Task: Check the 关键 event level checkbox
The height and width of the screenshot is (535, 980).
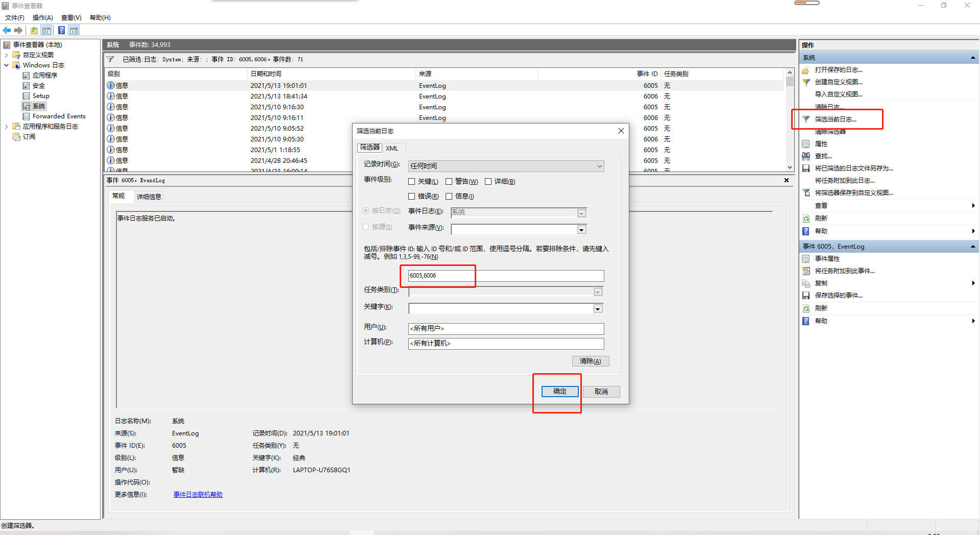Action: (x=412, y=182)
